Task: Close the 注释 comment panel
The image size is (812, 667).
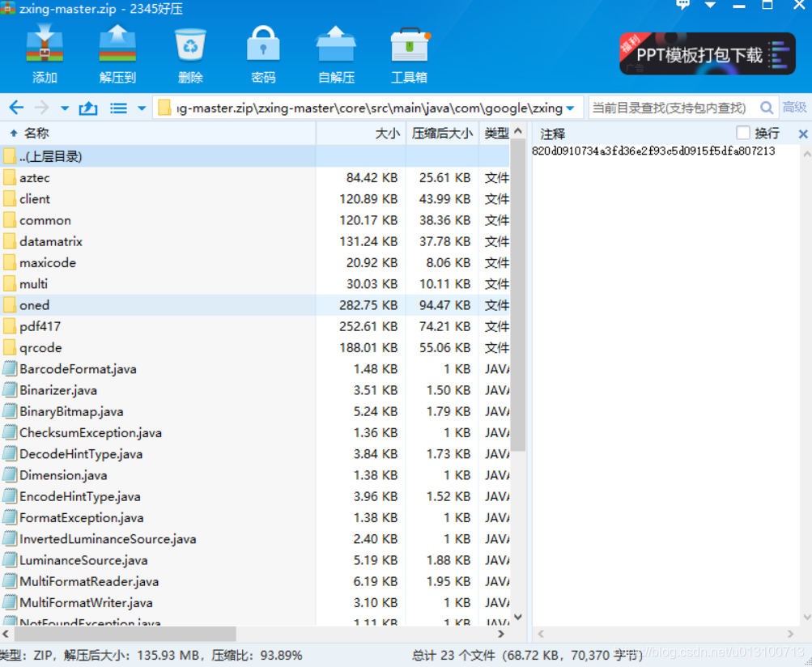Action: click(x=803, y=134)
